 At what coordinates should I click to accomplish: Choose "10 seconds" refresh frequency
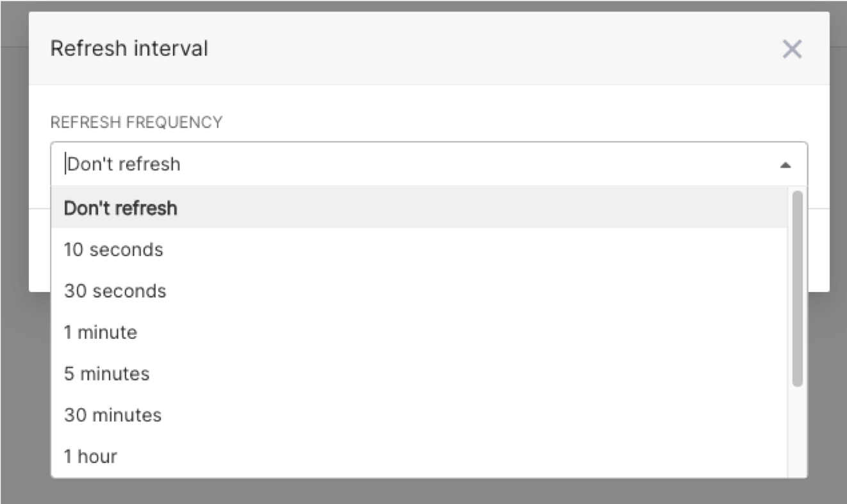pos(114,250)
